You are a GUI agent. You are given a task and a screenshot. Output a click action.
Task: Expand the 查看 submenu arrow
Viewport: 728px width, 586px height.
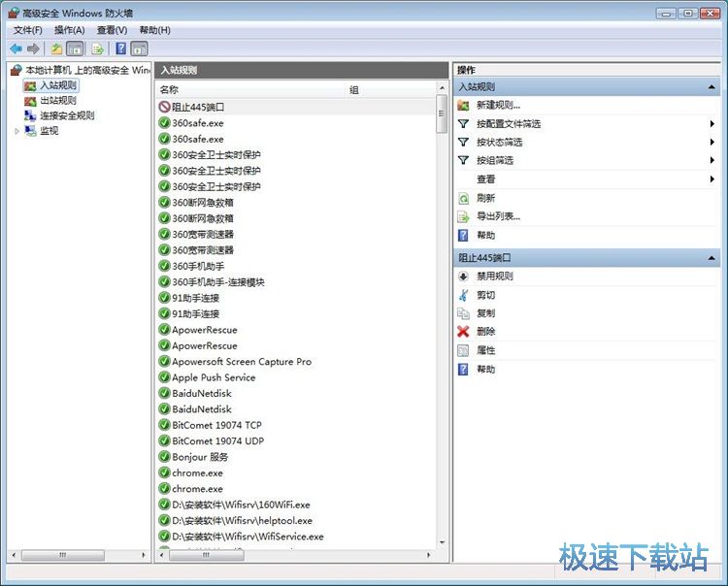click(x=711, y=179)
